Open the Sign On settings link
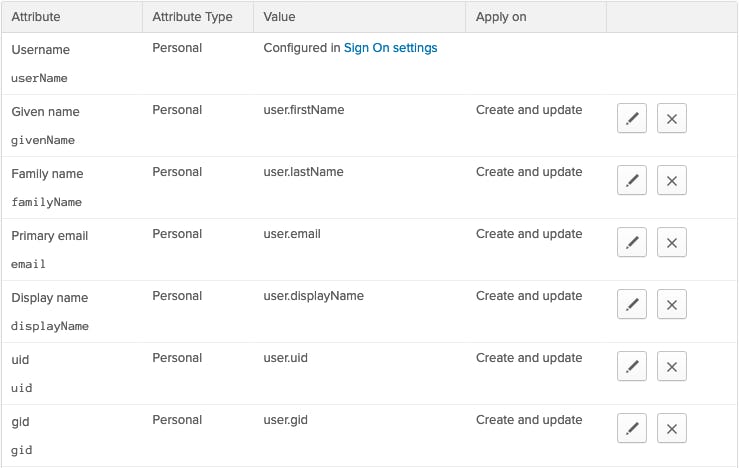 [390, 48]
